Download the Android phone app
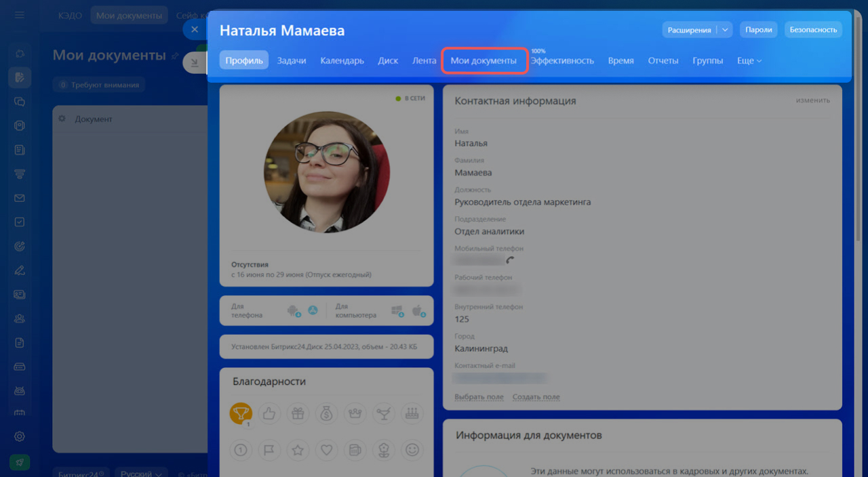Image resolution: width=868 pixels, height=477 pixels. tap(294, 311)
